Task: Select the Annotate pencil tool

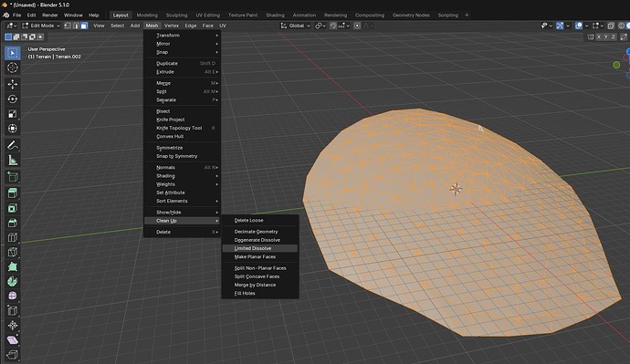Action: pos(13,145)
